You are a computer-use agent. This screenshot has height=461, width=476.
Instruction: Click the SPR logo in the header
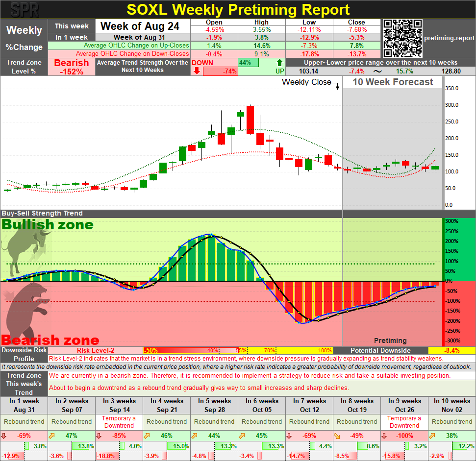click(x=25, y=10)
